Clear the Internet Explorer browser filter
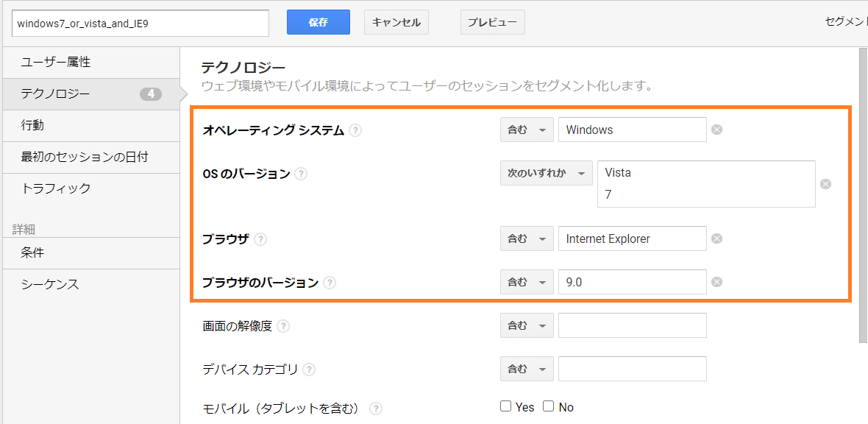 tap(716, 239)
